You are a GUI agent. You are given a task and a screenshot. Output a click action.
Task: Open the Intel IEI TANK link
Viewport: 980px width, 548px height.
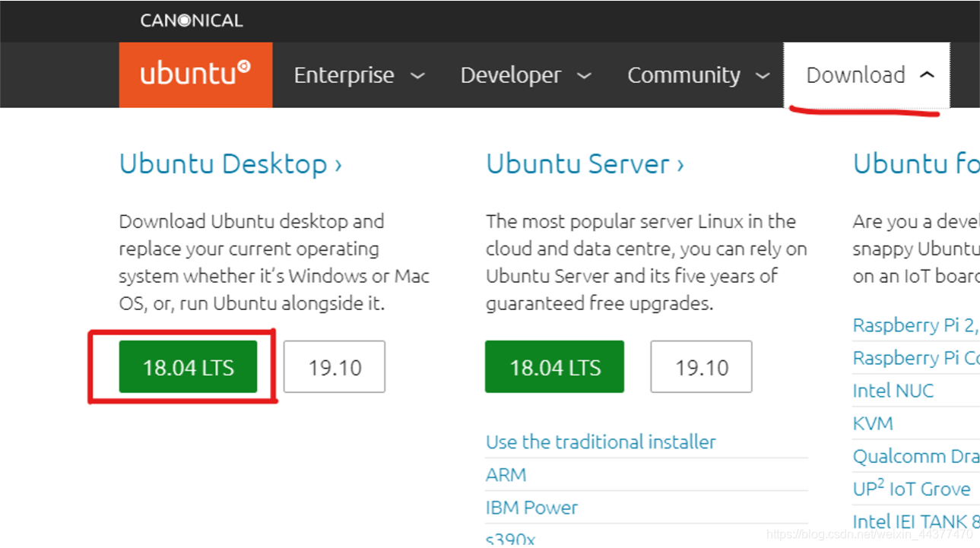coord(916,521)
